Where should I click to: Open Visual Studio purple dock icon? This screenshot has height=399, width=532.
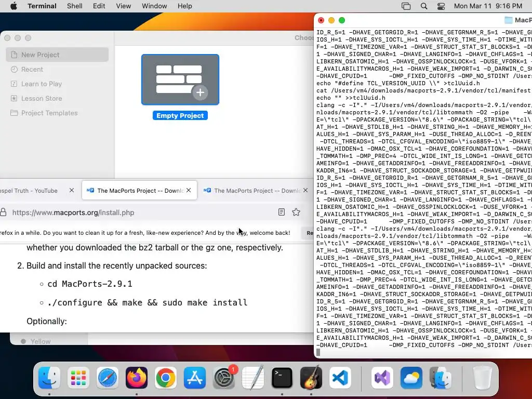(382, 378)
